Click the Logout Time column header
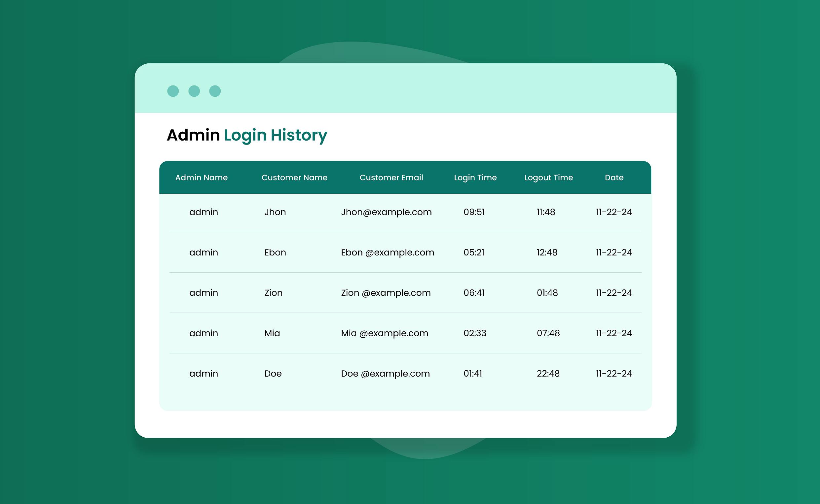The width and height of the screenshot is (820, 504). tap(548, 178)
